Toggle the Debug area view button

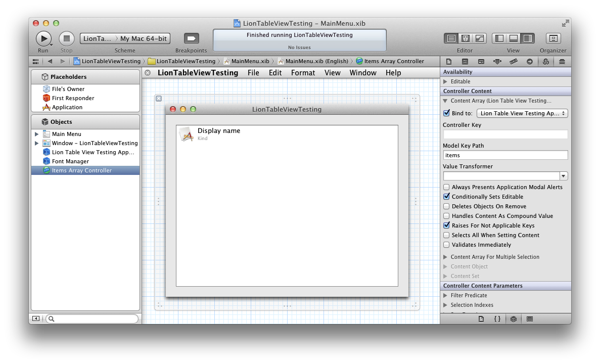514,38
